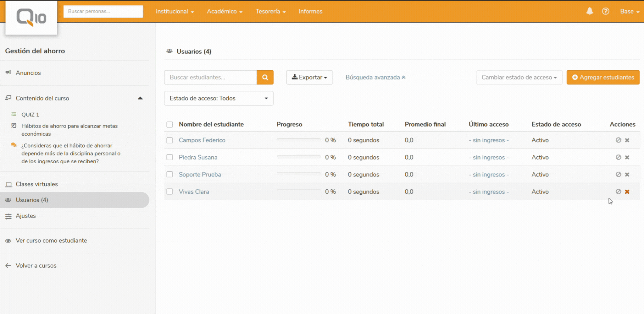Click the notifications bell icon
Screen dimensions: 644x314
590,11
